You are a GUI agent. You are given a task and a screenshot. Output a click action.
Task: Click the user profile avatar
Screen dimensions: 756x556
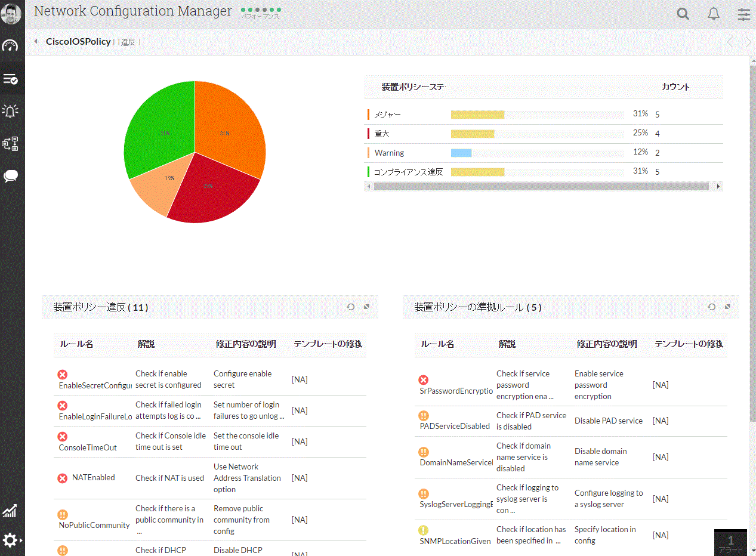[x=11, y=14]
